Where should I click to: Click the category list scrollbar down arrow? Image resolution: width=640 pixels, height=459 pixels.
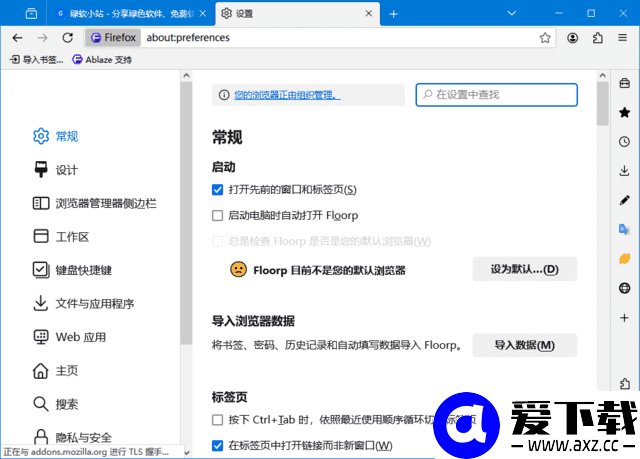(186, 452)
